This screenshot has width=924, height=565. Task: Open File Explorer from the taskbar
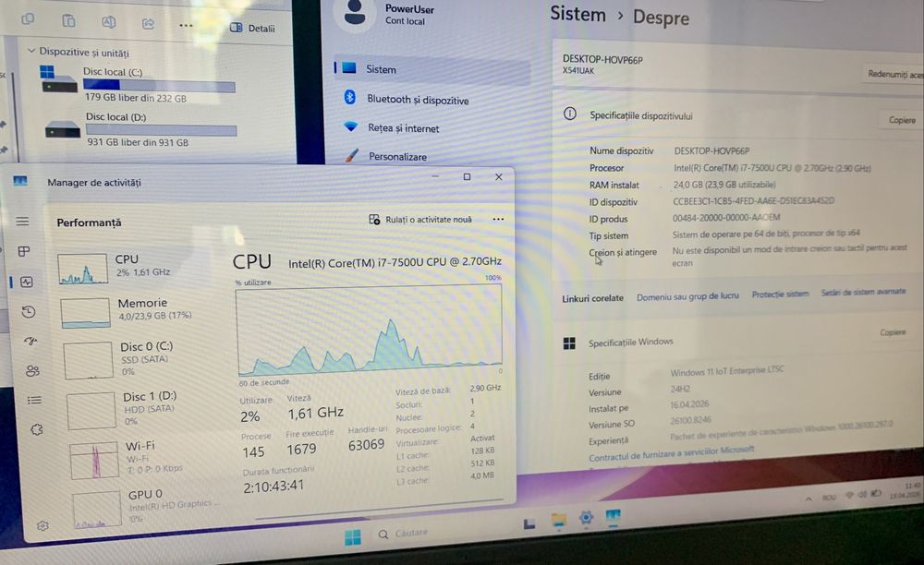click(558, 521)
